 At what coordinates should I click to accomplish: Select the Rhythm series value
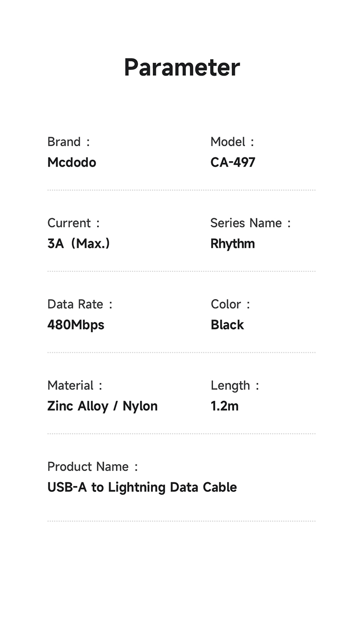[x=232, y=243]
